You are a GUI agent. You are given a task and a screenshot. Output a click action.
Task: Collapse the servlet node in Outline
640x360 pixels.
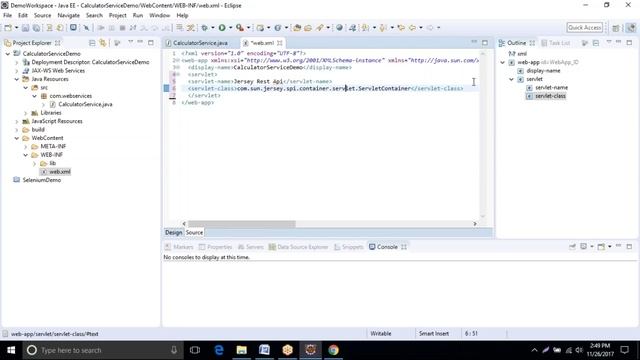[511, 79]
